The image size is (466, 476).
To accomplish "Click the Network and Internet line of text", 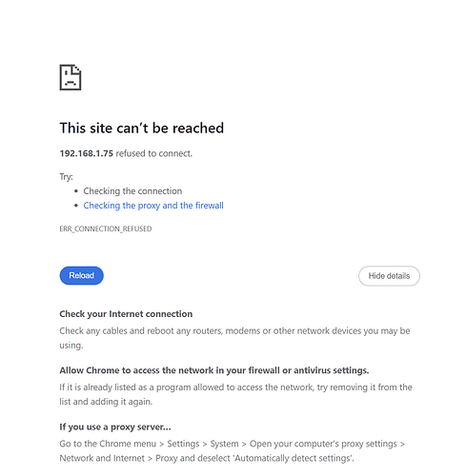I will (x=207, y=458).
